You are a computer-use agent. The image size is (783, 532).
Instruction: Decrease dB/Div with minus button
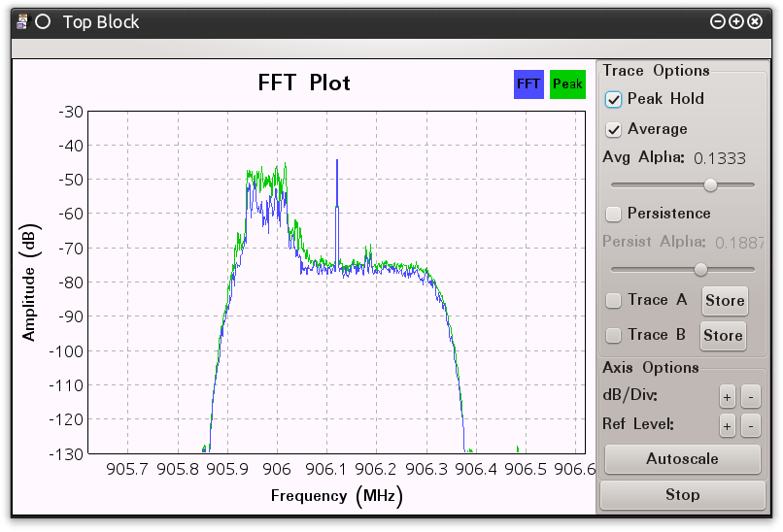coord(750,396)
